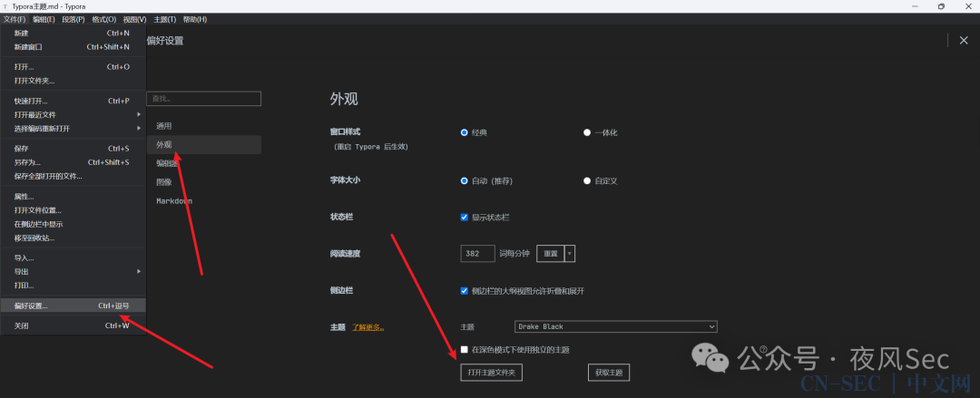980x398 pixels.
Task: Choose 自定义 font size option
Action: coord(587,180)
